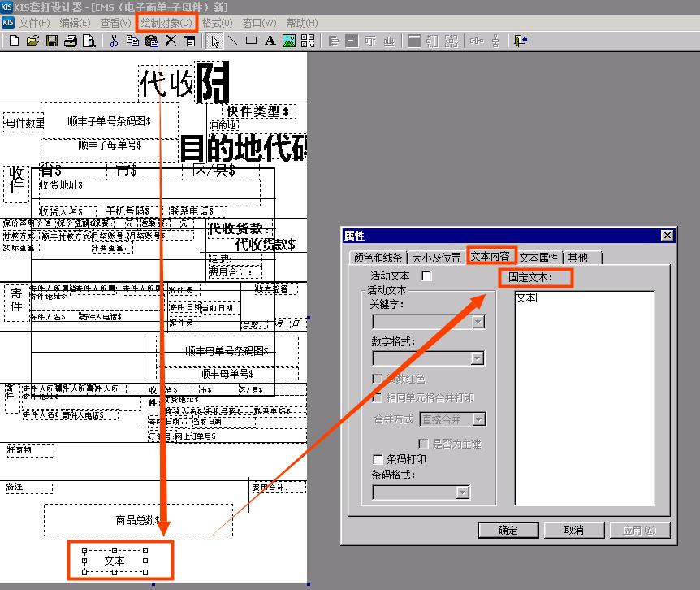This screenshot has width=700, height=590.
Task: Select the rectangle drawing tool
Action: pyautogui.click(x=249, y=40)
